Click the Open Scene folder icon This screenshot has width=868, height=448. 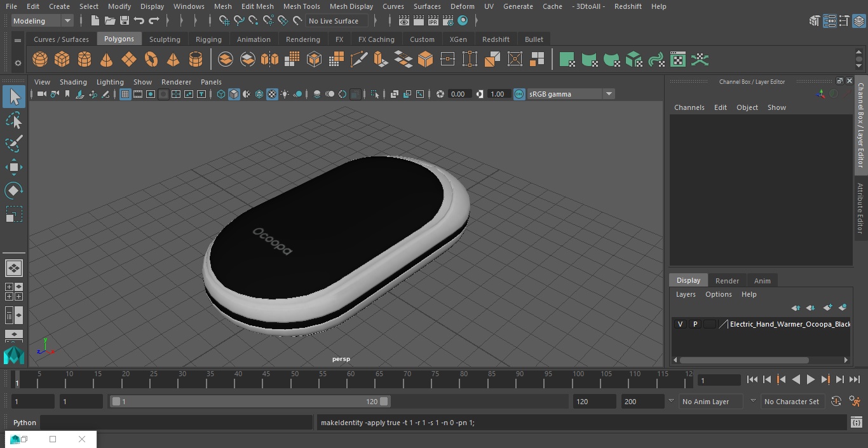click(109, 21)
